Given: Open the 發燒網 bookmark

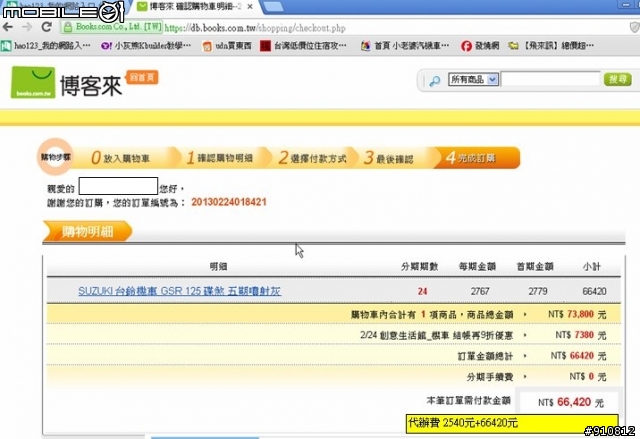Looking at the screenshot, I should (480, 46).
